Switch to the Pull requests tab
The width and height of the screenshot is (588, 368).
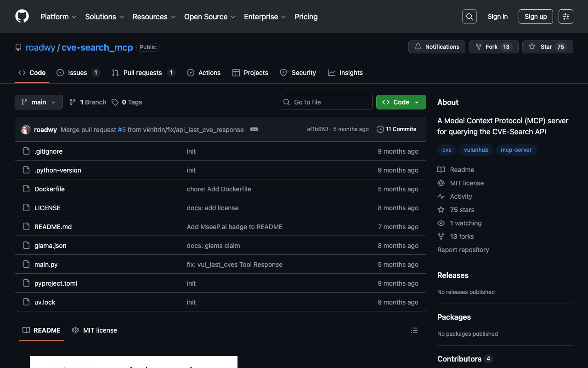(x=143, y=73)
